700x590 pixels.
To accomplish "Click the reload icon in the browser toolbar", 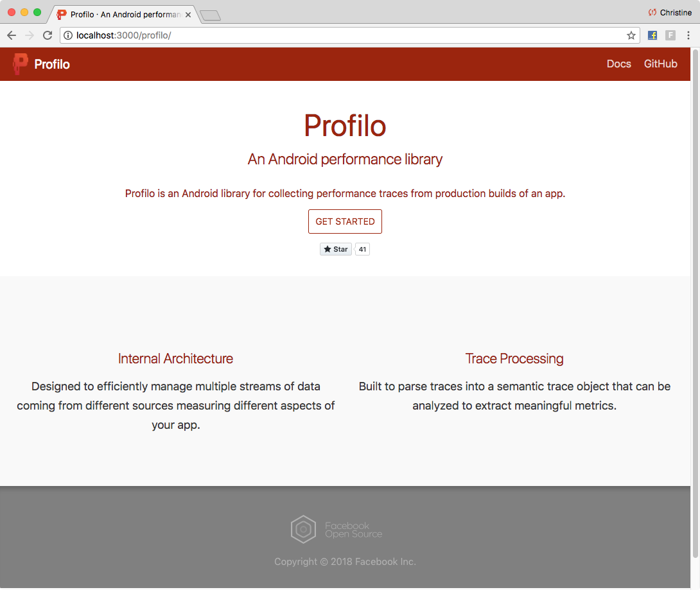I will point(48,35).
